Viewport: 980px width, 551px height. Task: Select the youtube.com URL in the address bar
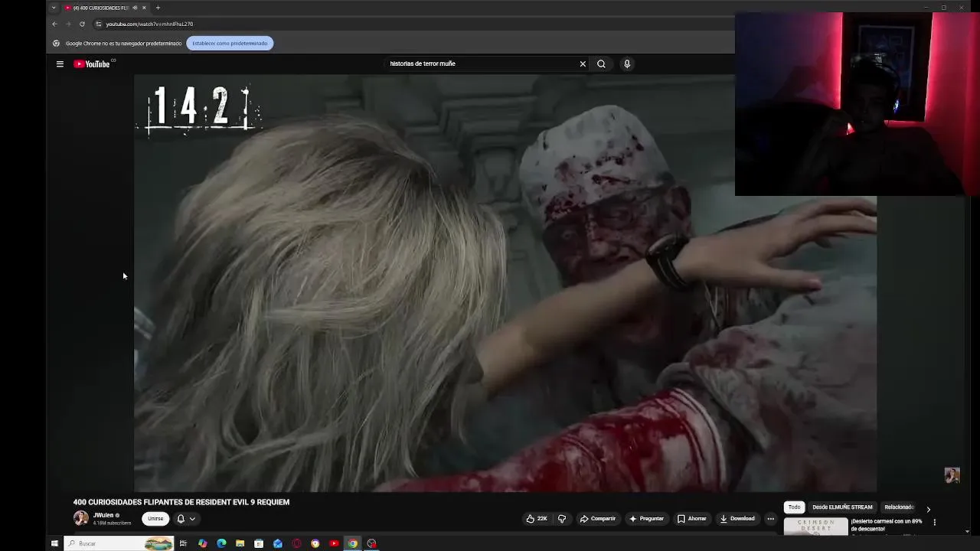pyautogui.click(x=149, y=24)
